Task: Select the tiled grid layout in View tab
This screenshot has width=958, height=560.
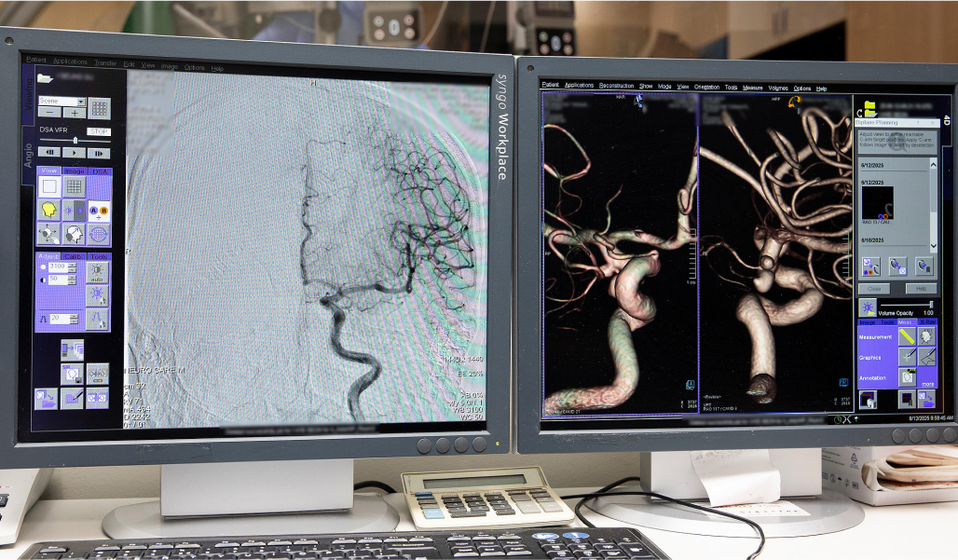Action: [x=74, y=186]
